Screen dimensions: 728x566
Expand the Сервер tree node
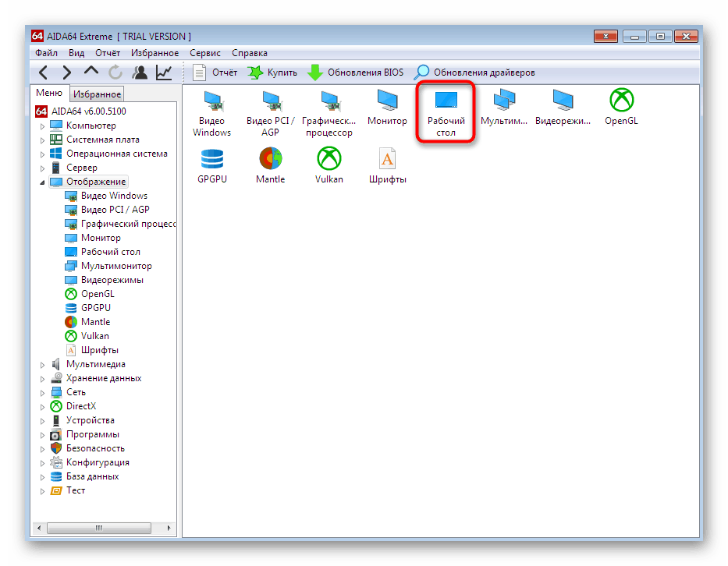(42, 168)
